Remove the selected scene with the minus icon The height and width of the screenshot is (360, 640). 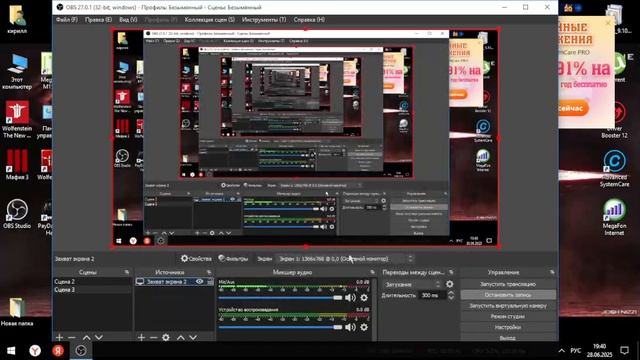[72, 338]
